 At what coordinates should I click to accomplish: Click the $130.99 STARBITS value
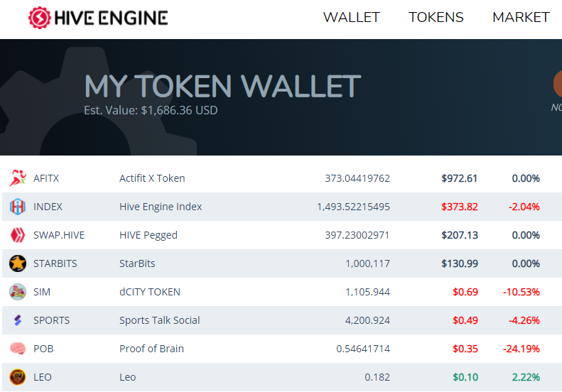click(460, 263)
